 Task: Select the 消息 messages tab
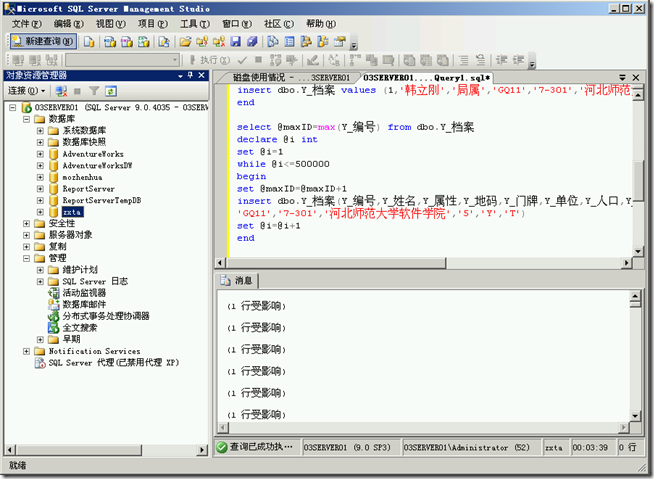click(237, 280)
